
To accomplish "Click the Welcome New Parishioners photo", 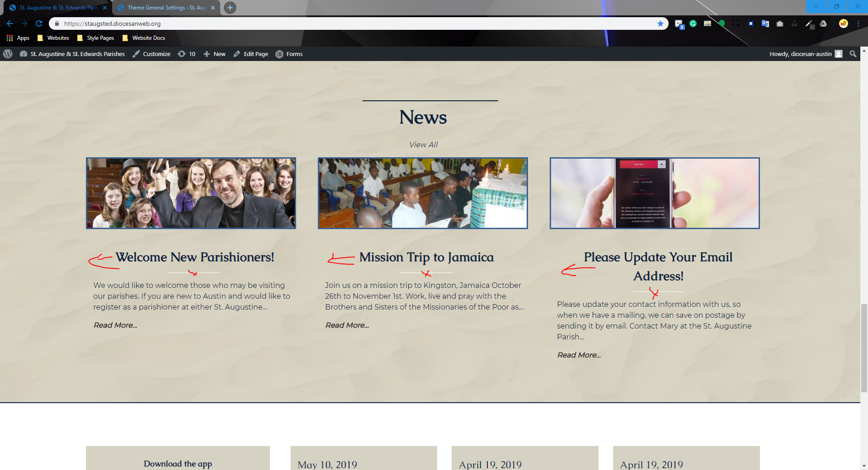I will [191, 193].
